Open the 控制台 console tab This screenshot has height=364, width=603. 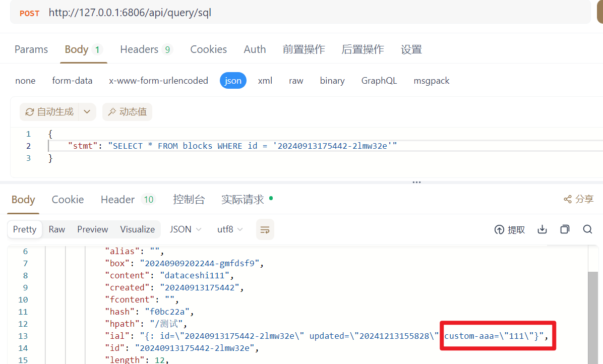point(189,199)
